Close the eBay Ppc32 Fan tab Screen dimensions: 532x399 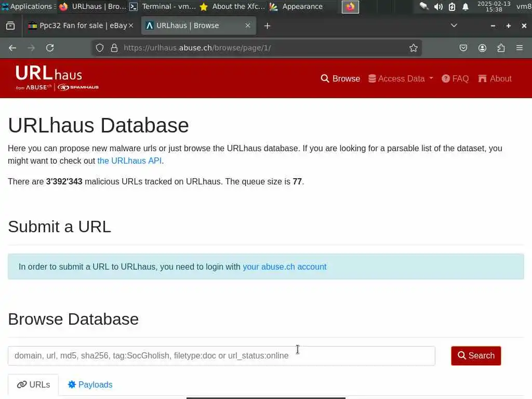tap(131, 25)
